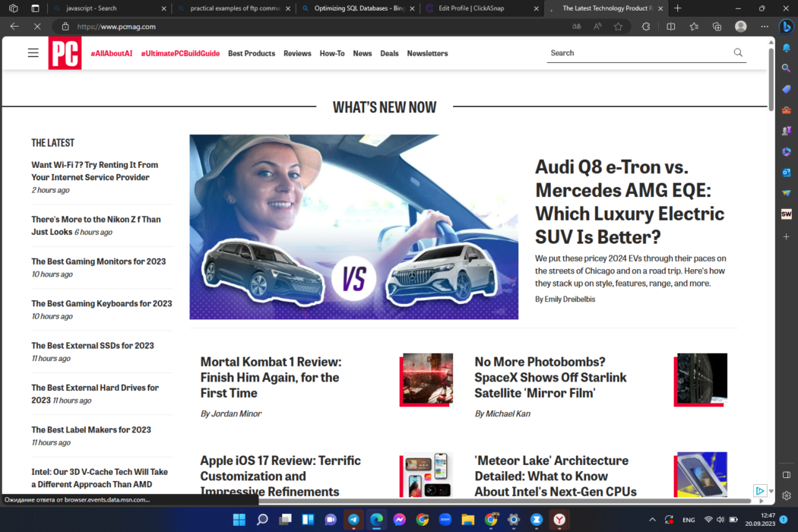Viewport: 798px width, 532px height.
Task: Switch to Edit Profile ClickASnap tab
Action: pos(481,8)
